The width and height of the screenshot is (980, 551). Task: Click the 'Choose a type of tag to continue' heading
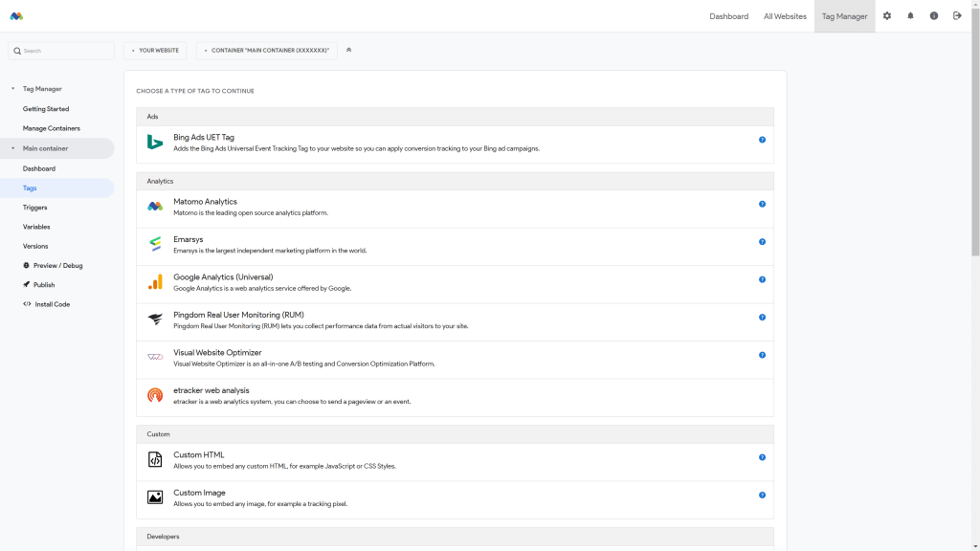(x=195, y=91)
